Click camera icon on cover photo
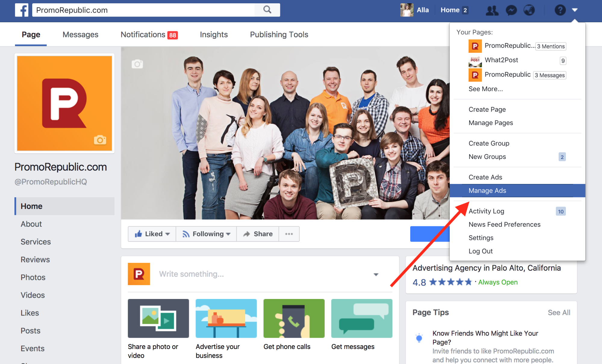This screenshot has width=602, height=364. [137, 64]
